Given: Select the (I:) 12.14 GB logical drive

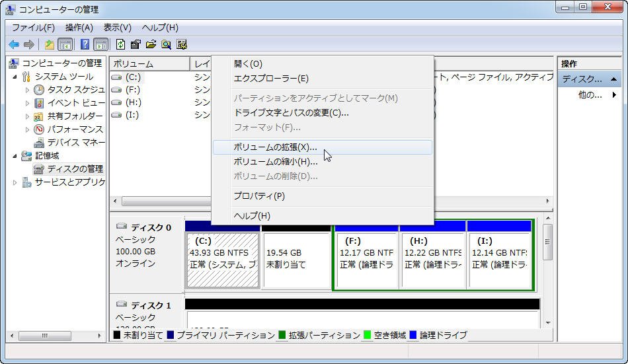Looking at the screenshot, I should click(500, 260).
